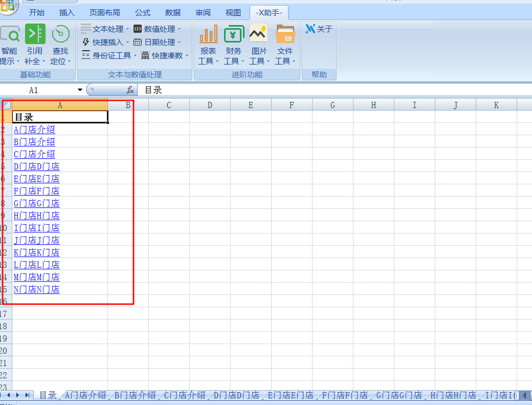532x405 pixels.
Task: Select column F header
Action: coord(292,105)
